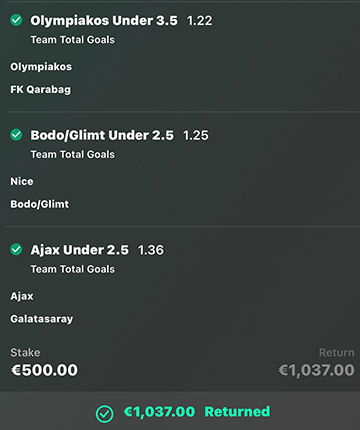
Task: Click the greyed €1,037.00 return amount
Action: pyautogui.click(x=316, y=370)
